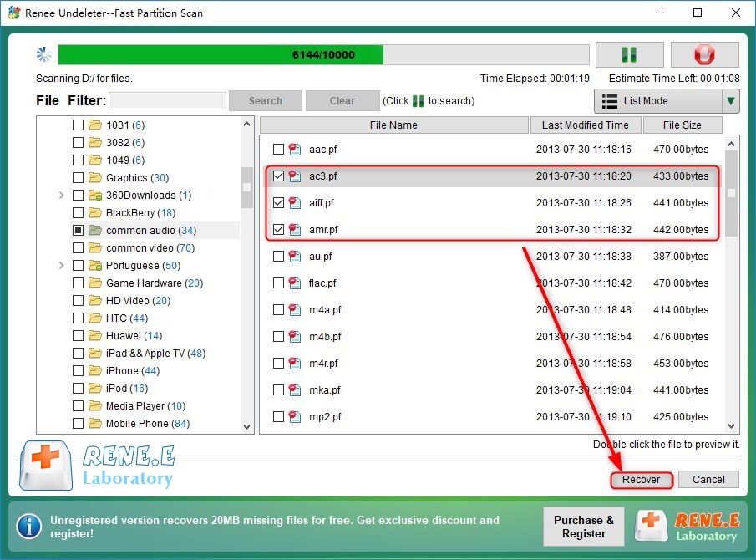
Task: Select the HD Video folder
Action: click(x=138, y=301)
